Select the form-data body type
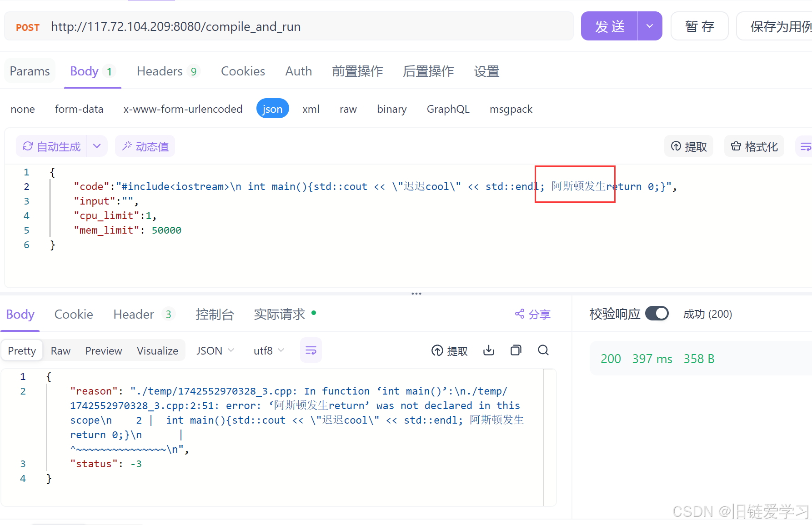 79,109
